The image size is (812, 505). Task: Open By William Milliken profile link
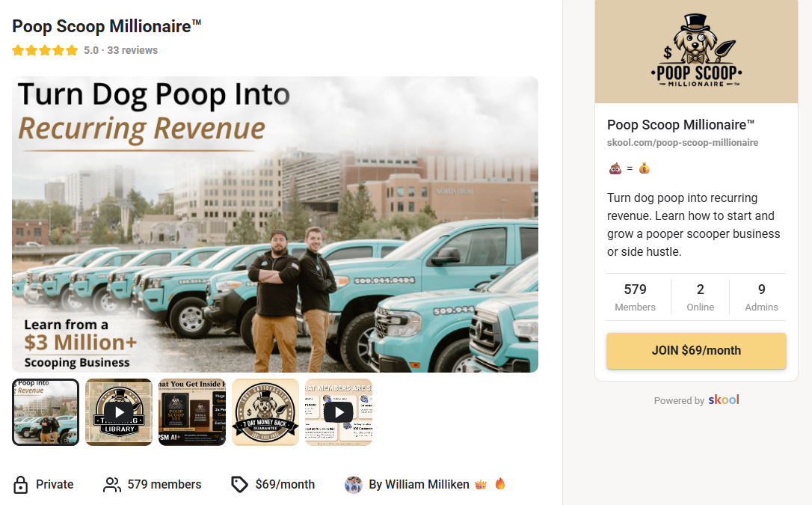click(419, 485)
